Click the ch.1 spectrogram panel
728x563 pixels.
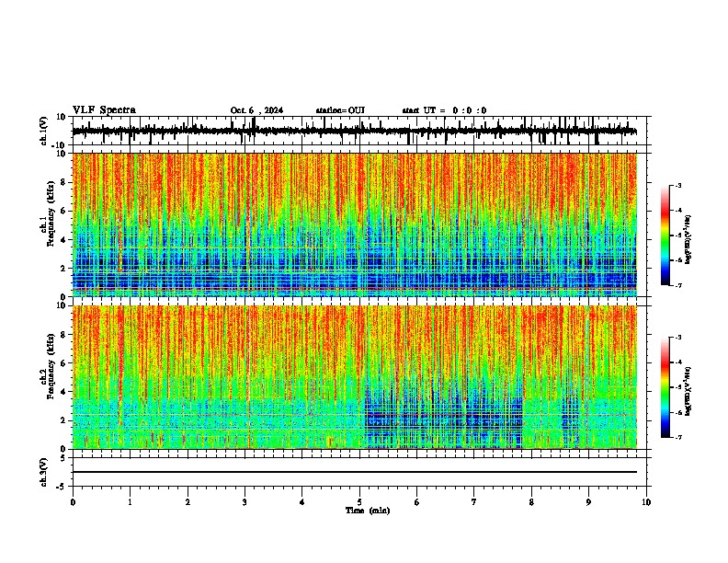point(355,224)
